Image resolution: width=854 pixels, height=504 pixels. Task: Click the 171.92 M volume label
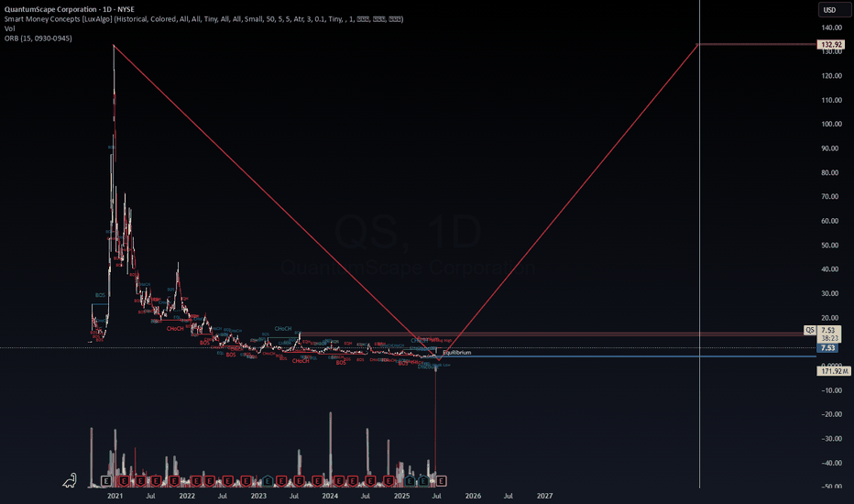pos(834,371)
